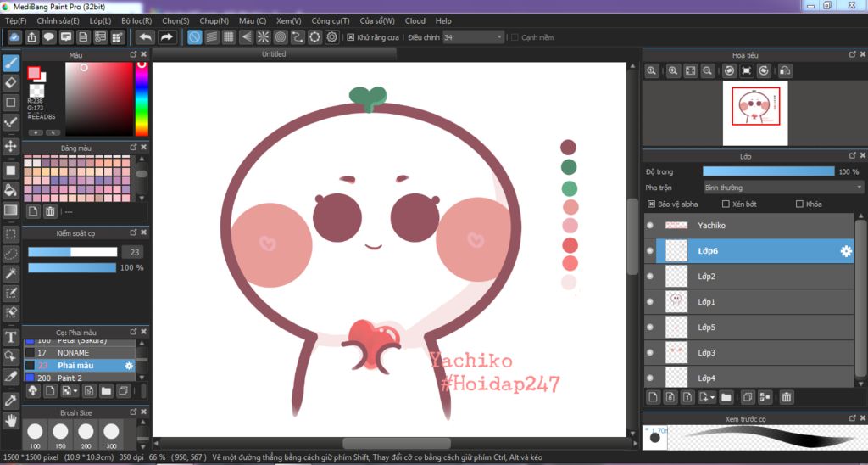Select the Brush tool in left toolbar
The height and width of the screenshot is (465, 868).
pyautogui.click(x=10, y=63)
